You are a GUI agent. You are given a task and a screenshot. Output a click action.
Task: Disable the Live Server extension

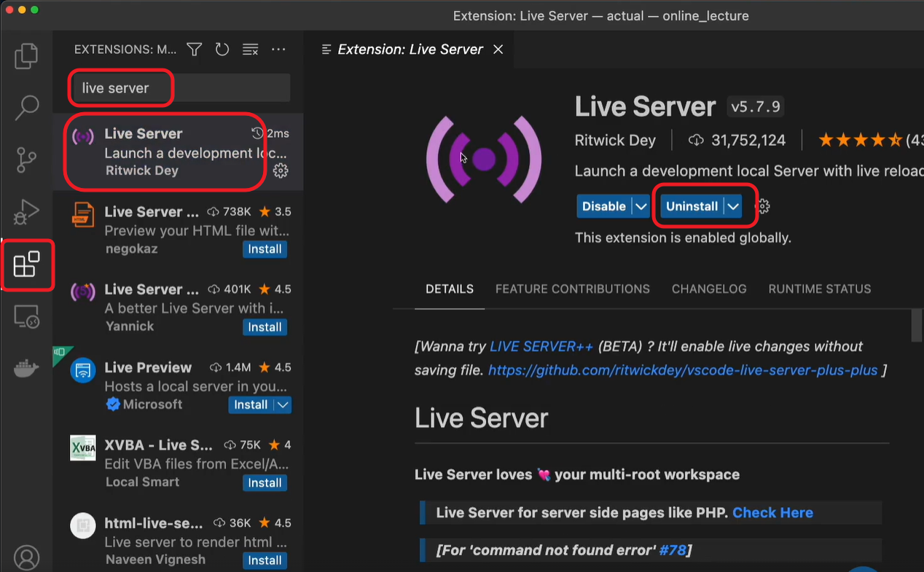[x=603, y=206]
